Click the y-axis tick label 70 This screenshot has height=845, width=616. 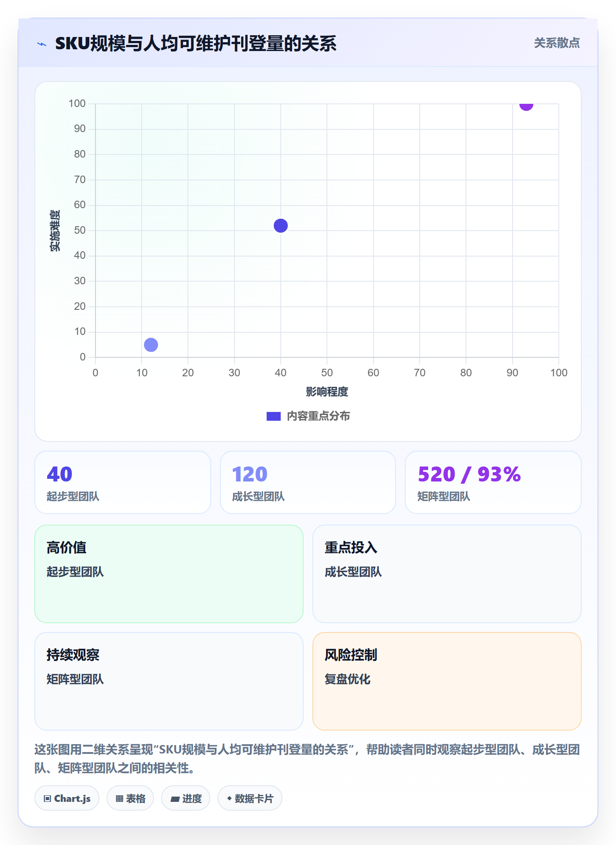80,180
